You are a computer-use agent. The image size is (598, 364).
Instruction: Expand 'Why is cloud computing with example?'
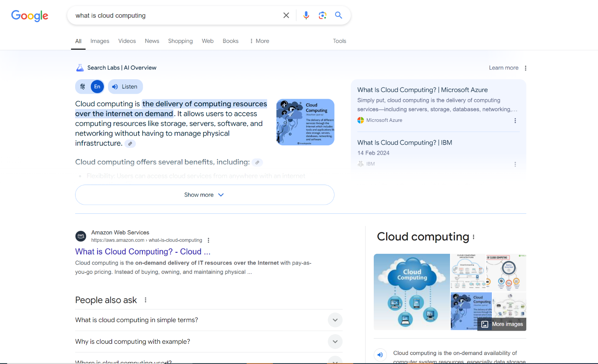(335, 341)
